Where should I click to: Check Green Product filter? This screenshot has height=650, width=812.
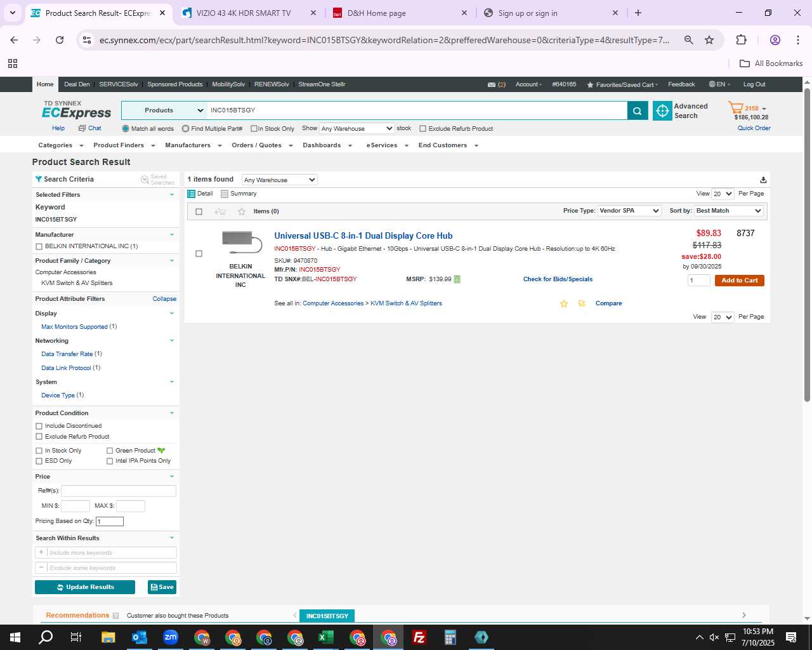(x=110, y=451)
